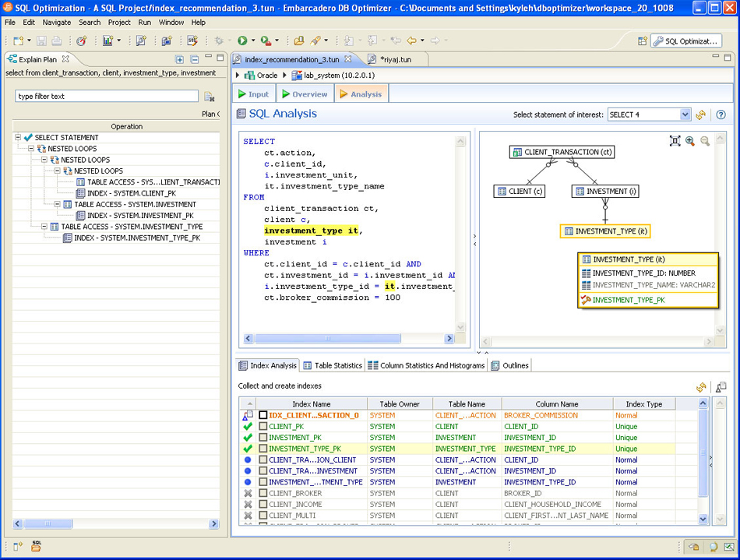
Task: Click the SQL Optimization perspective button
Action: [685, 41]
